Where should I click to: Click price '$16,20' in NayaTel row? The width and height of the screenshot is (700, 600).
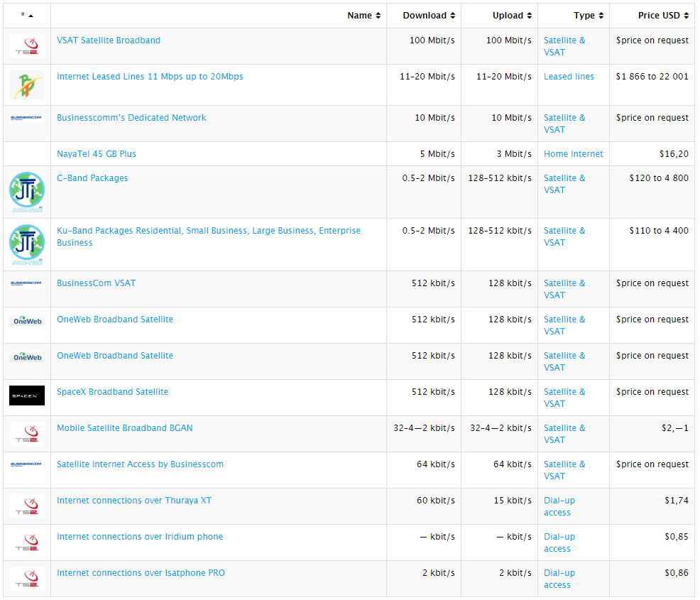(674, 153)
